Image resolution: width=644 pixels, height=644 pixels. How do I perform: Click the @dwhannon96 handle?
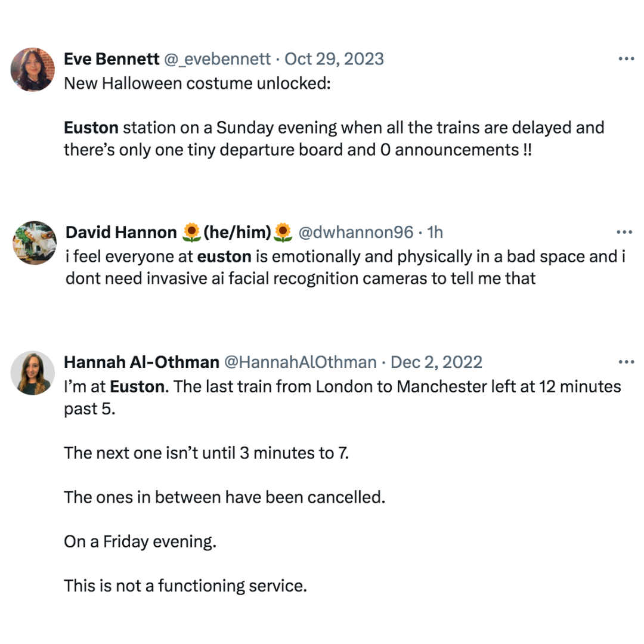pyautogui.click(x=355, y=233)
